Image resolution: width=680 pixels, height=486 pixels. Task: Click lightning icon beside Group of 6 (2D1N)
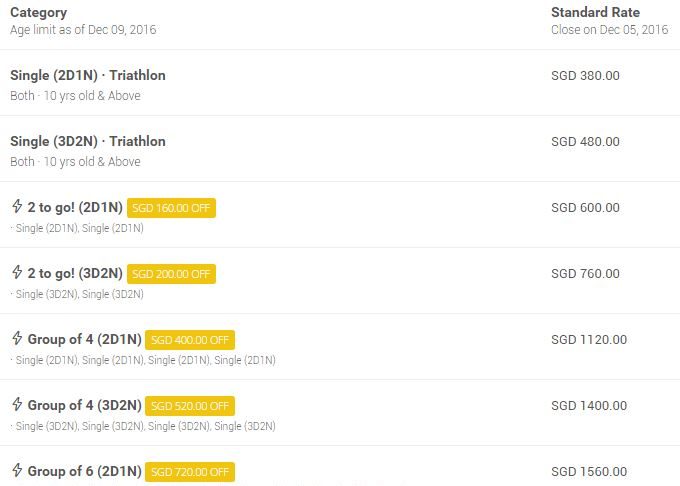coord(16,471)
